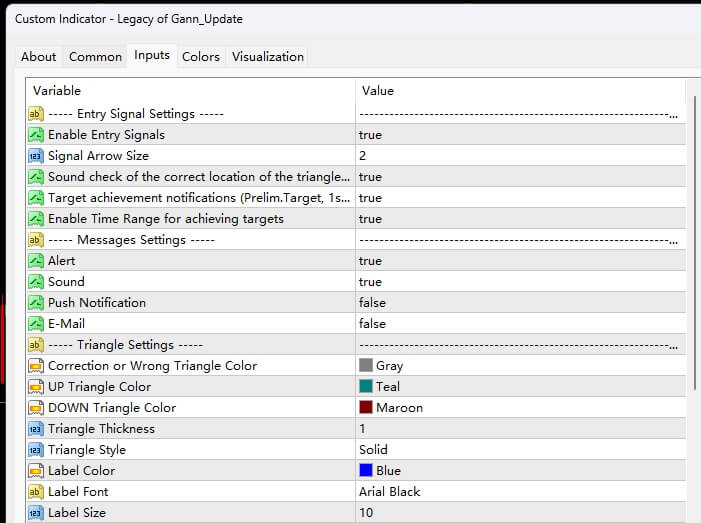The width and height of the screenshot is (701, 523).
Task: Select the Triangle Thickness variable name
Action: [101, 429]
